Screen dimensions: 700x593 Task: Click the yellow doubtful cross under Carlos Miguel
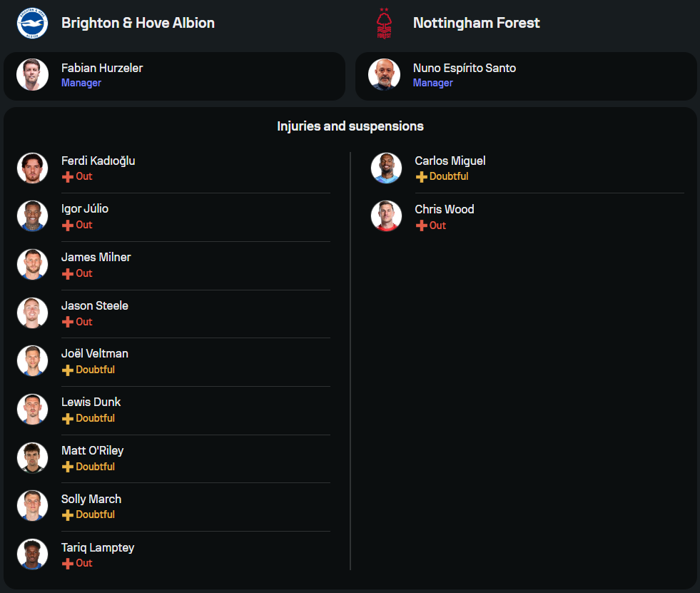pos(422,177)
